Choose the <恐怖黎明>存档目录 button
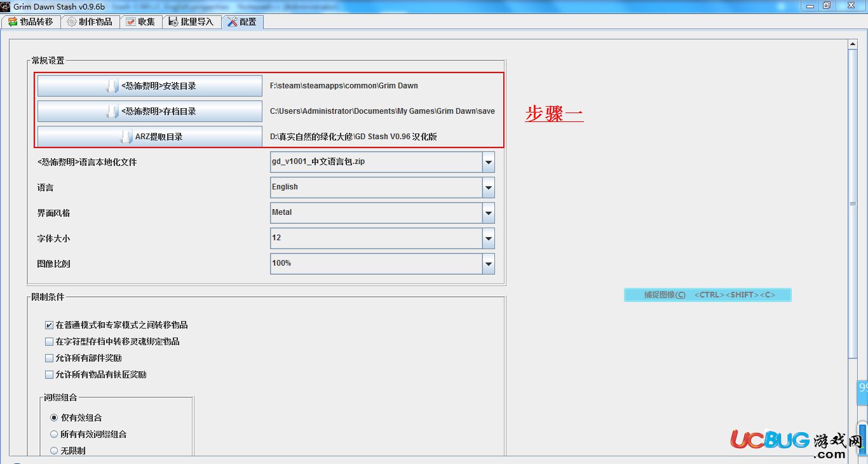 (x=150, y=111)
